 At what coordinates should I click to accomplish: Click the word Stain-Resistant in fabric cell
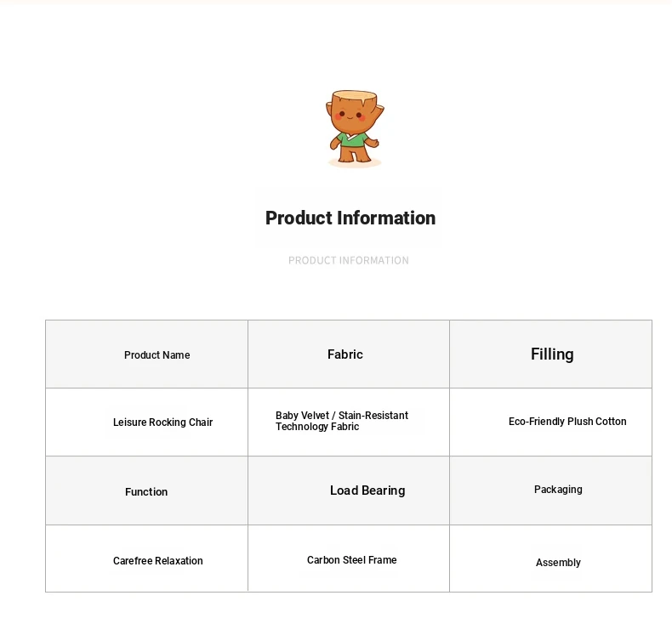[373, 416]
